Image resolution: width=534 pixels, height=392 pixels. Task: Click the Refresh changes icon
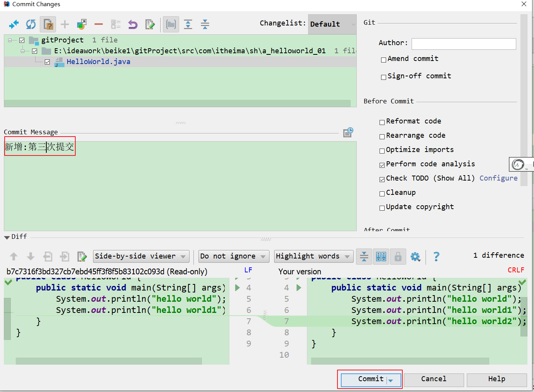(x=31, y=25)
